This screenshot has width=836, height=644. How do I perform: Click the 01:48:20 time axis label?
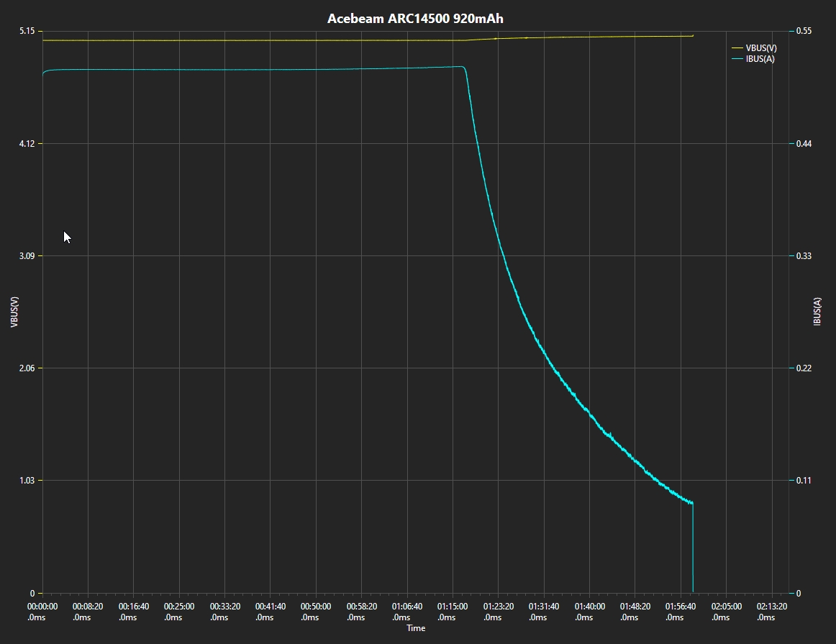[x=635, y=612]
